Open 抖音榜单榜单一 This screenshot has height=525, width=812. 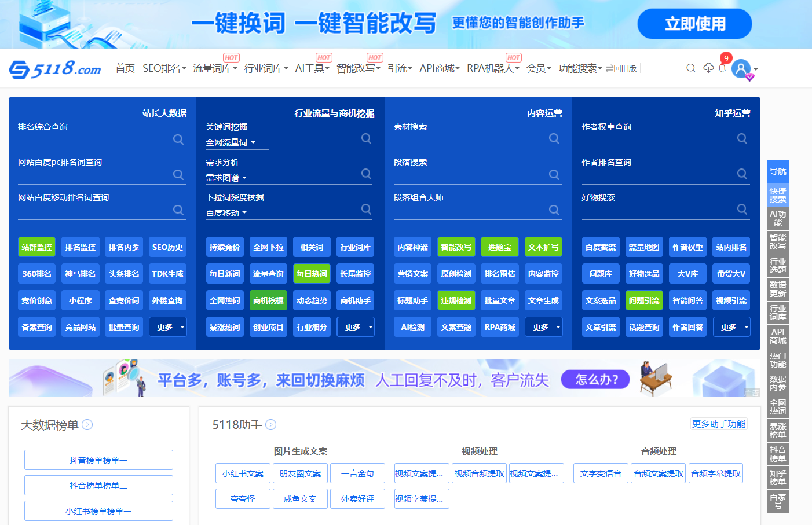tap(98, 460)
